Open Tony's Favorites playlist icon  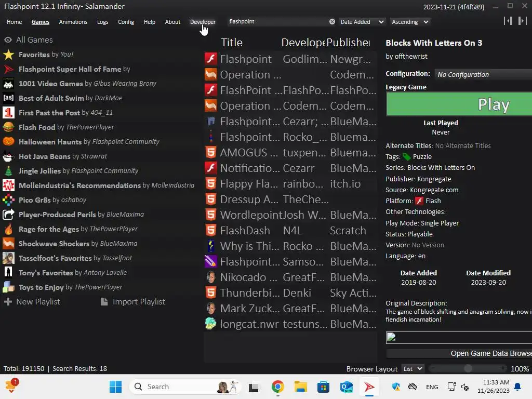pyautogui.click(x=8, y=273)
